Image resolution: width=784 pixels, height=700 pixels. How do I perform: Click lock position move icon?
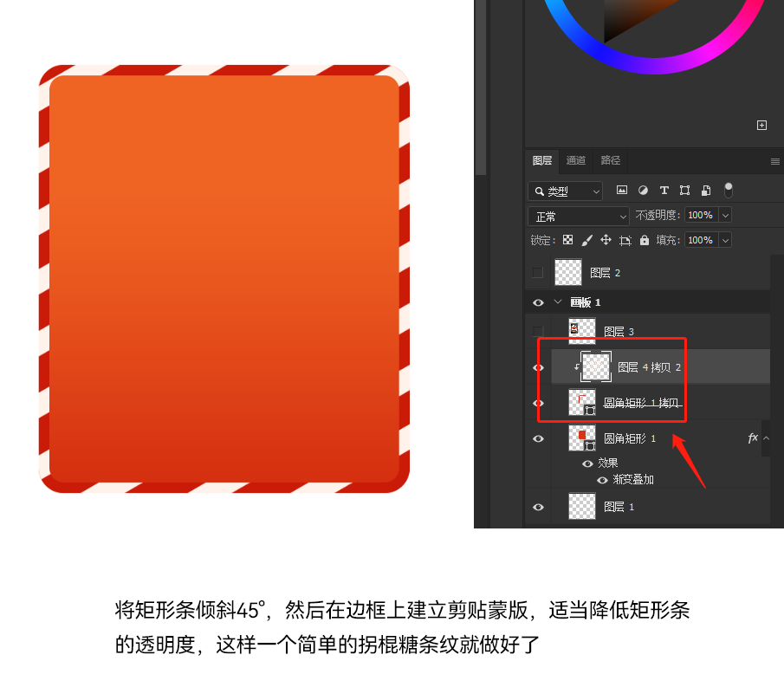[x=606, y=240]
